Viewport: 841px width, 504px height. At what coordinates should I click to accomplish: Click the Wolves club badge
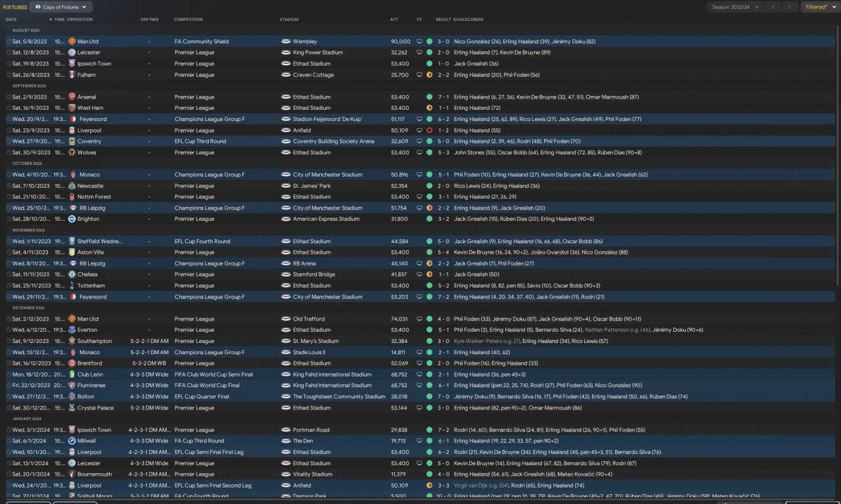[x=72, y=152]
